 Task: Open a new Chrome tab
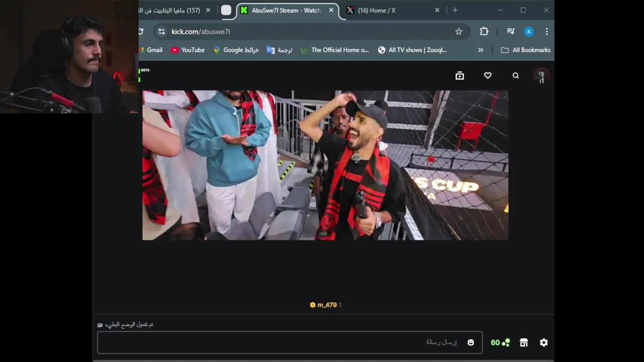coord(455,10)
